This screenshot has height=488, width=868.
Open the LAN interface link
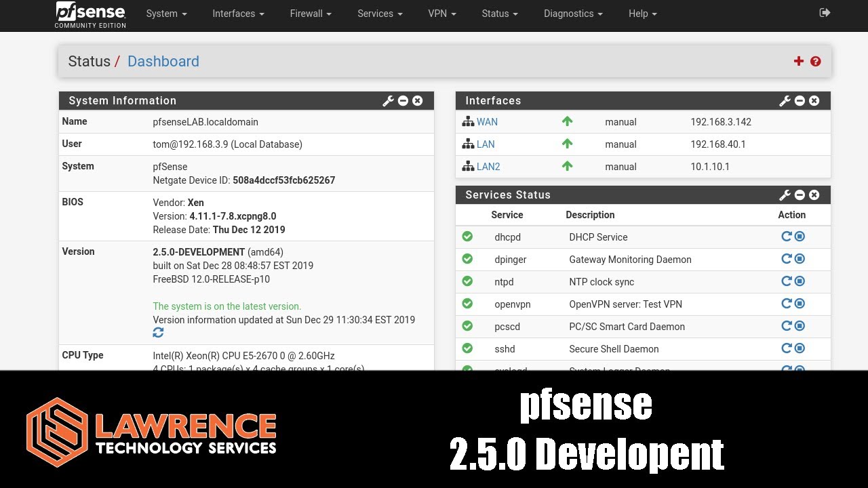point(486,144)
